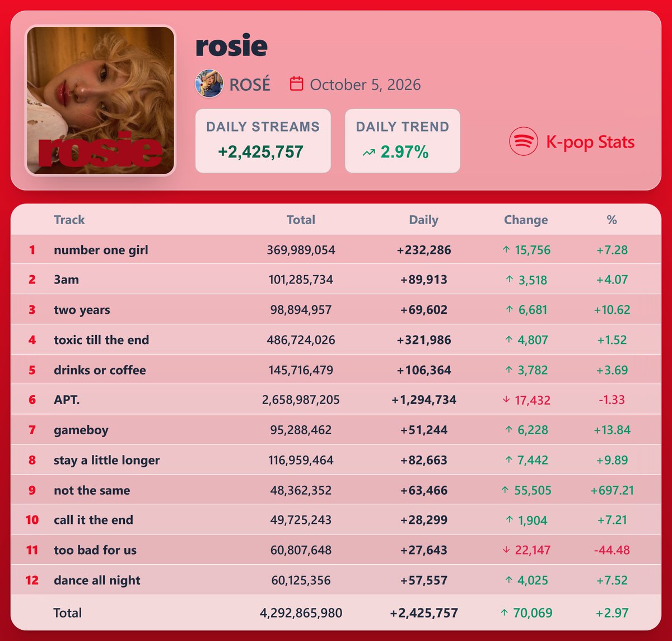The height and width of the screenshot is (641, 672).
Task: Click the percentage -44.48
Action: coord(612,550)
